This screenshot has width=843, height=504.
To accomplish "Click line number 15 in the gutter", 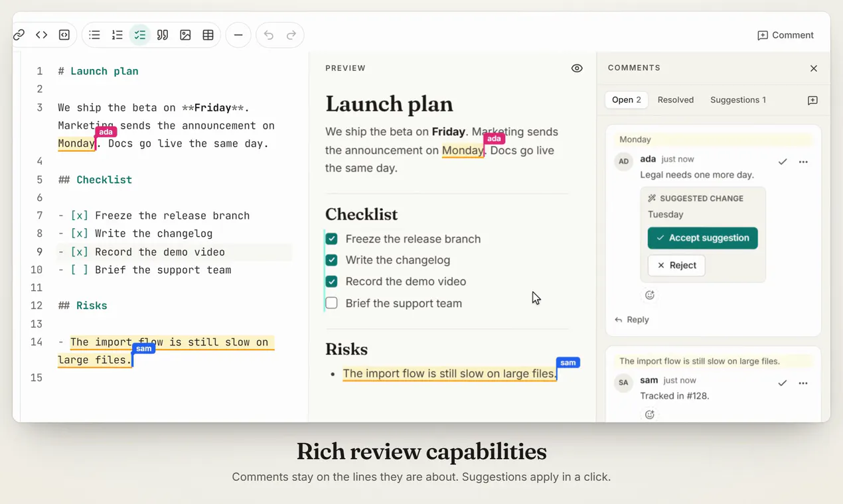I will [36, 378].
